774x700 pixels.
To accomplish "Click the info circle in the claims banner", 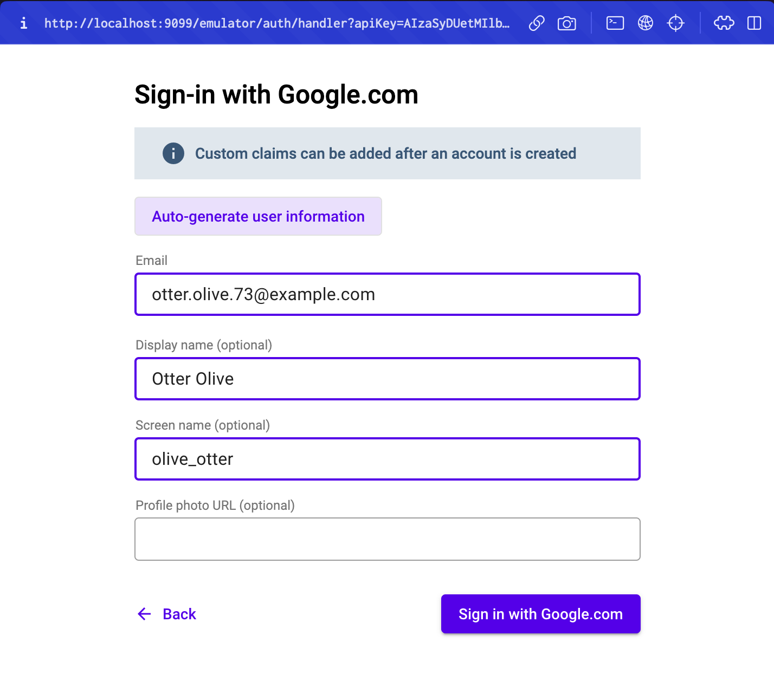I will pos(173,153).
